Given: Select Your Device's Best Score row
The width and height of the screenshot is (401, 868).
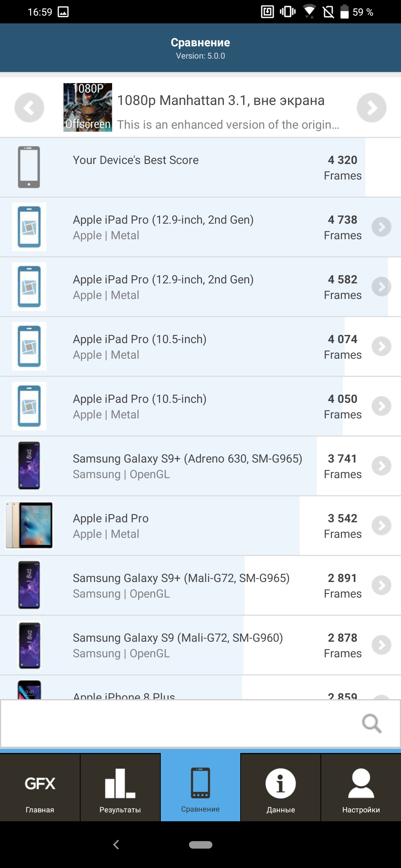Looking at the screenshot, I should (x=182, y=167).
